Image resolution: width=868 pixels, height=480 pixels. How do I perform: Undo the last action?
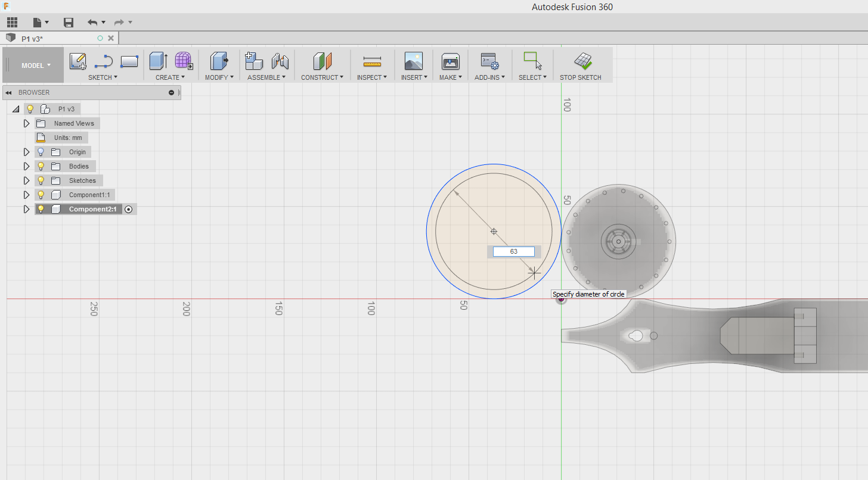point(92,23)
